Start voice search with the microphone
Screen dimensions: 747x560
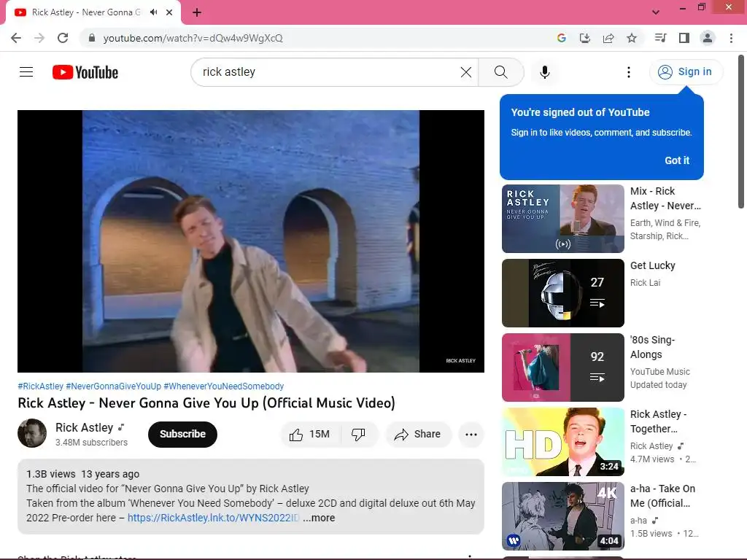544,72
